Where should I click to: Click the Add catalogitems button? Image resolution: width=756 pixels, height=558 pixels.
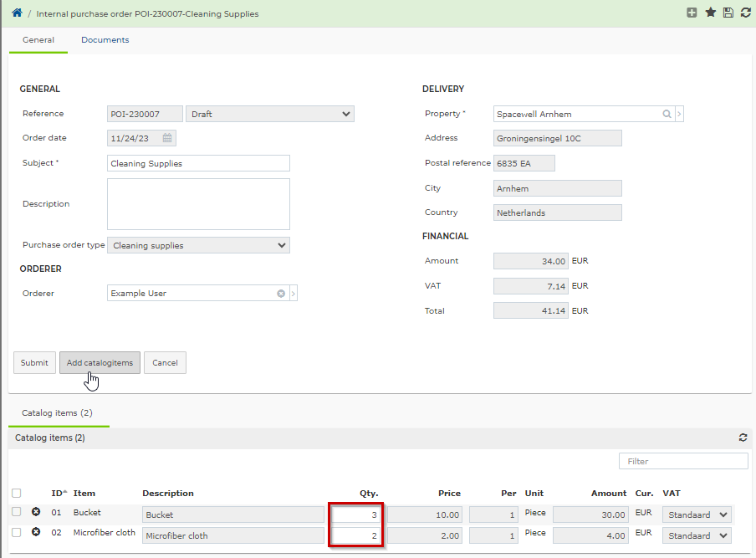[x=100, y=363]
